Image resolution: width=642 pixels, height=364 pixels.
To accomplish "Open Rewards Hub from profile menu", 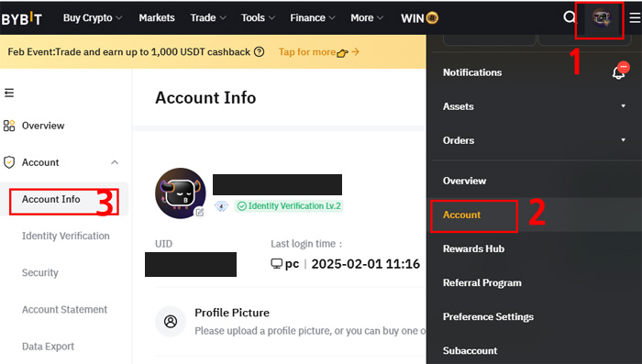I will pos(474,249).
